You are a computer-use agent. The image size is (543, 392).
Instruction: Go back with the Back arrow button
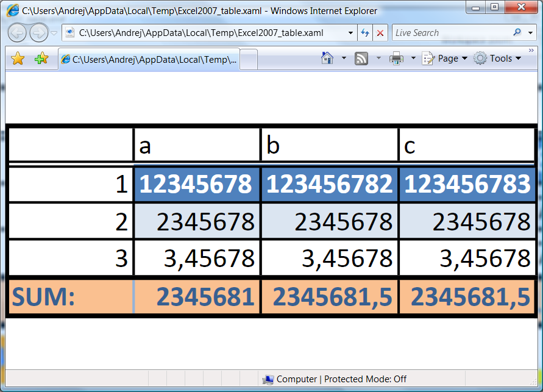[16, 33]
